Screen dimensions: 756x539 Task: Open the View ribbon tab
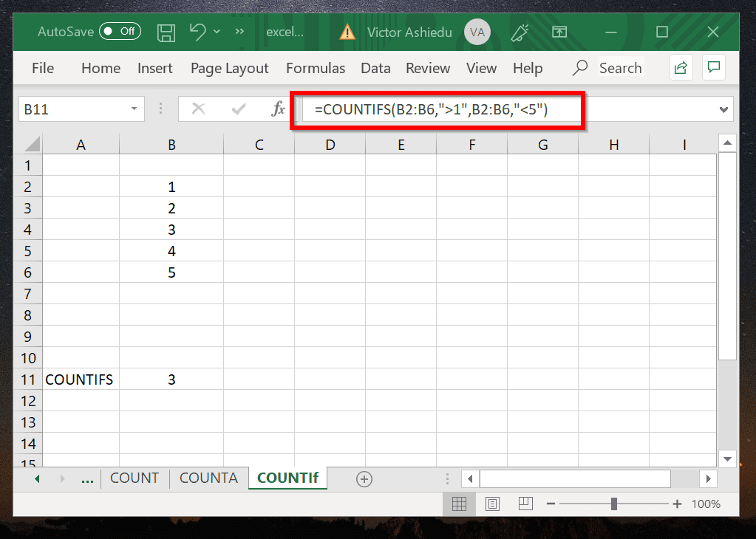click(x=481, y=68)
